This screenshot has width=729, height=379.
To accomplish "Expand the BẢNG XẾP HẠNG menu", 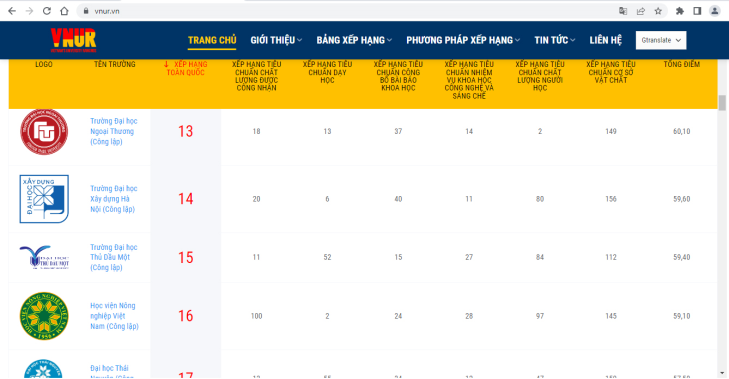I will pyautogui.click(x=354, y=40).
